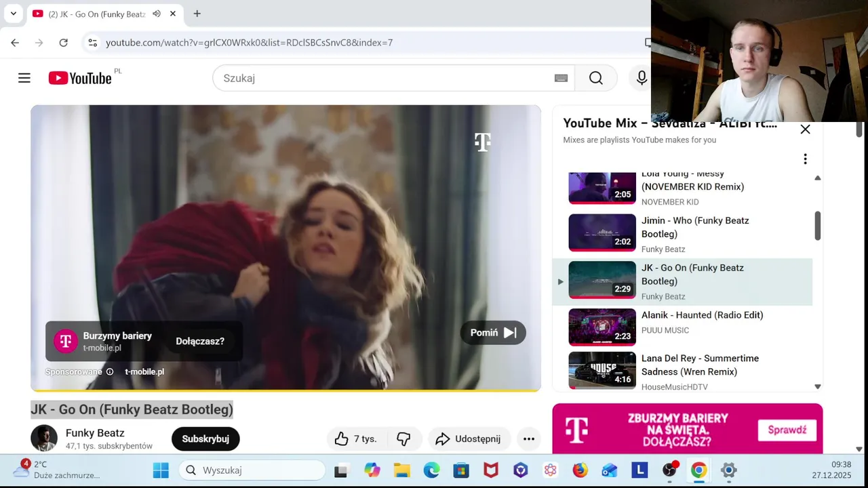Open Burzymy bariery ad title
Screen dimensions: 868x488
coord(117,335)
